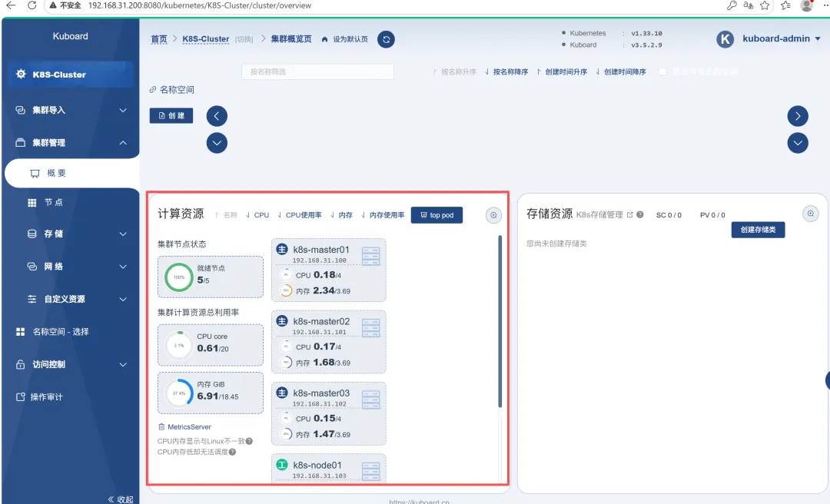This screenshot has height=504, width=830.
Task: Select K8S-Cluster in the sidebar
Action: tap(71, 75)
